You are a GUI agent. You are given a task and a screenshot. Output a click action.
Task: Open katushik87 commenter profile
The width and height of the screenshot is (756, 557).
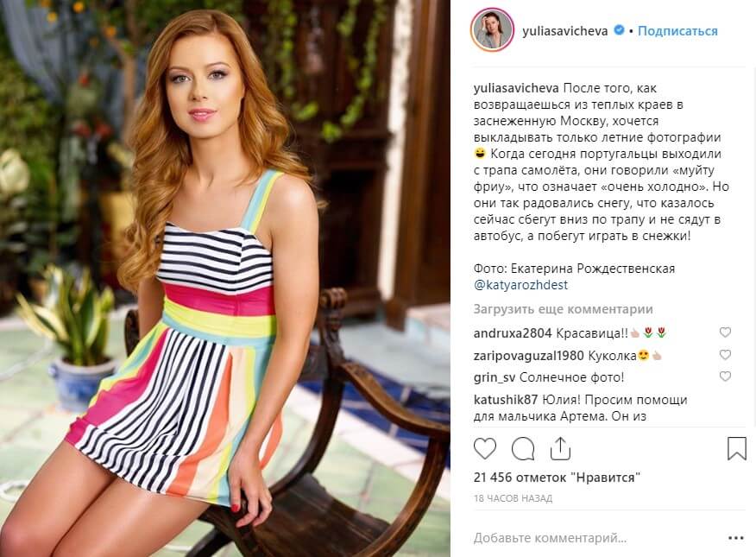[506, 400]
